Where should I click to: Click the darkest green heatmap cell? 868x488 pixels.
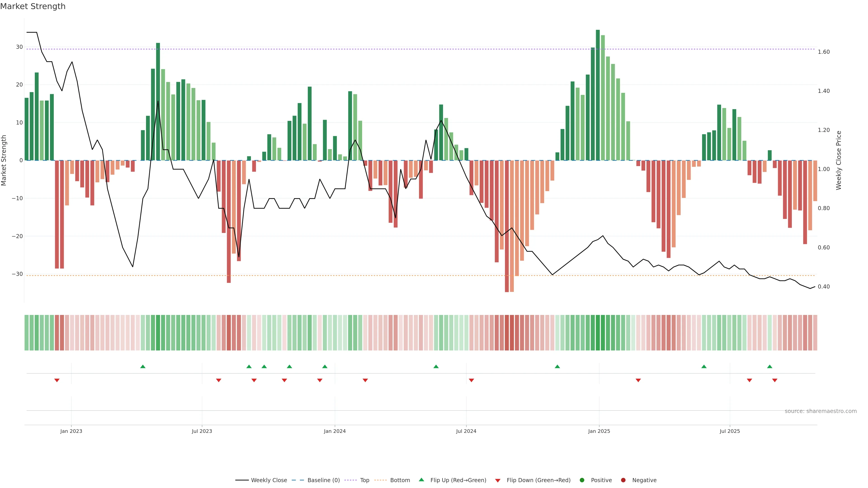coord(598,332)
